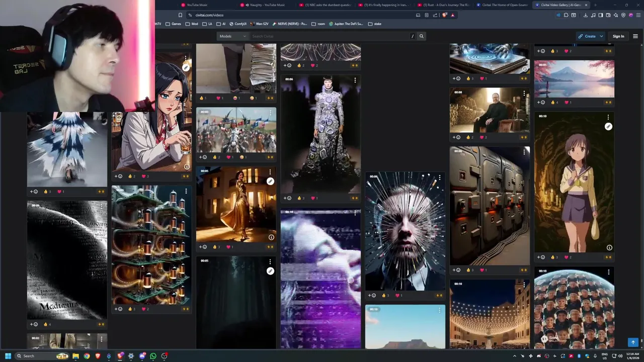Image resolution: width=644 pixels, height=362 pixels.
Task: Open the LA bookmarks folder
Action: [207, 24]
